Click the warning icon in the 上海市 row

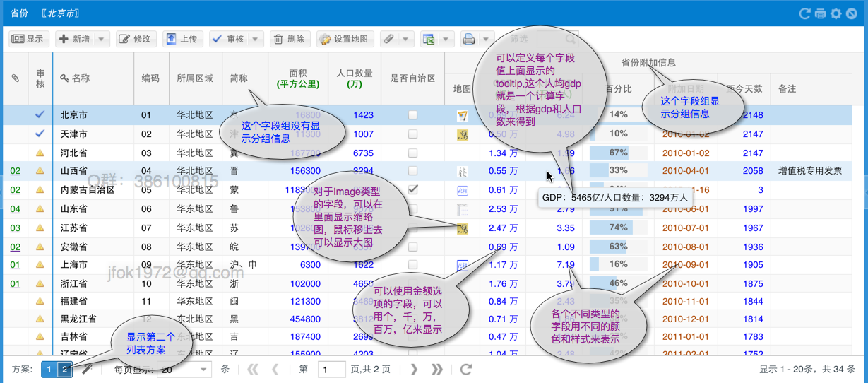pos(40,265)
